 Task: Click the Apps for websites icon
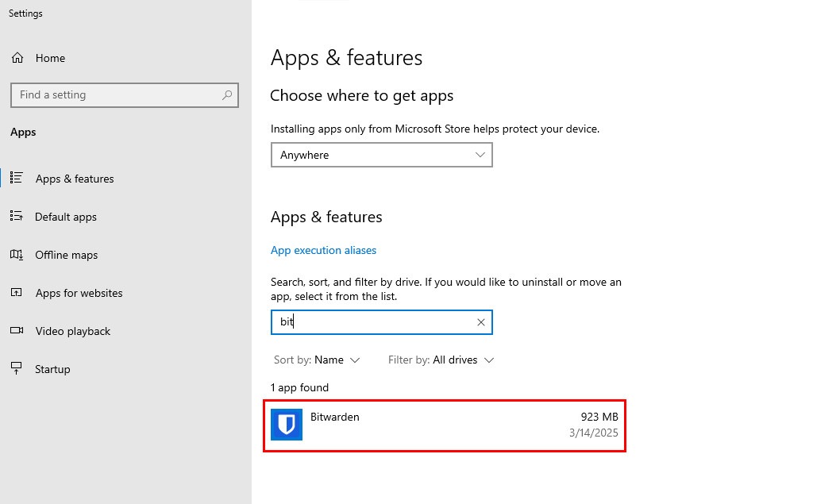coord(16,292)
